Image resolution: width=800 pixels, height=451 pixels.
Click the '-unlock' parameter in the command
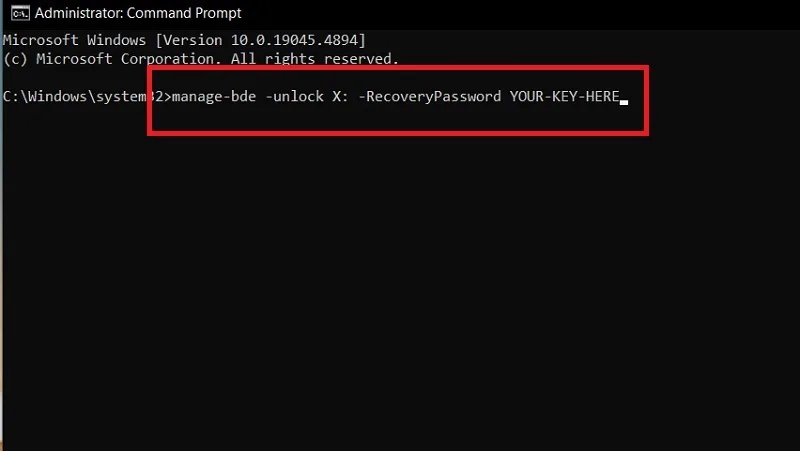pyautogui.click(x=294, y=96)
